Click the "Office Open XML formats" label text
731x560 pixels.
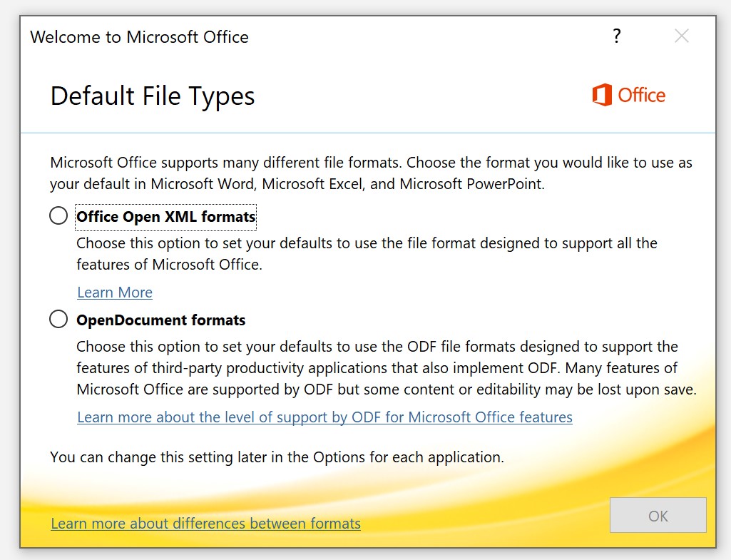click(165, 217)
